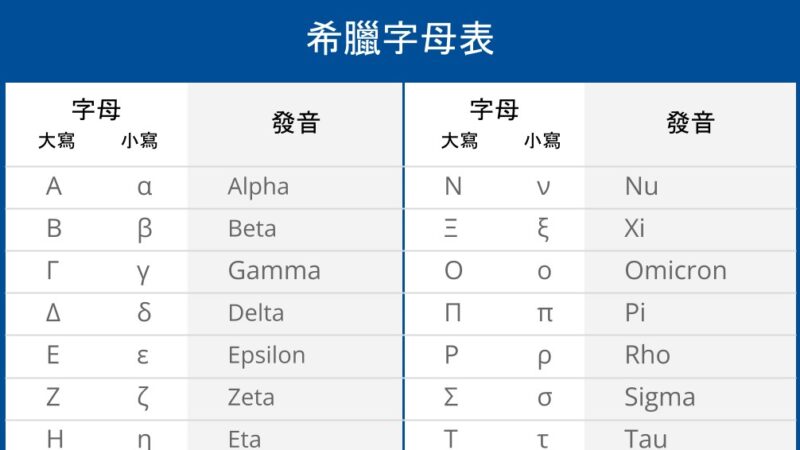This screenshot has width=800, height=450.
Task: Click the lowercase zeta letter ζ
Action: [145, 398]
